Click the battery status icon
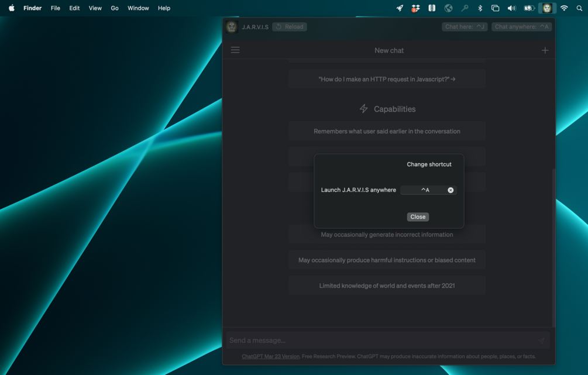 pyautogui.click(x=529, y=8)
